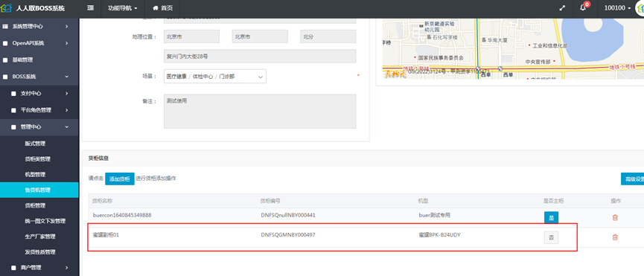Screen dimensions: 644x276
Task: Click chevron arrow beside 平台角色管理
Action: pos(66,110)
